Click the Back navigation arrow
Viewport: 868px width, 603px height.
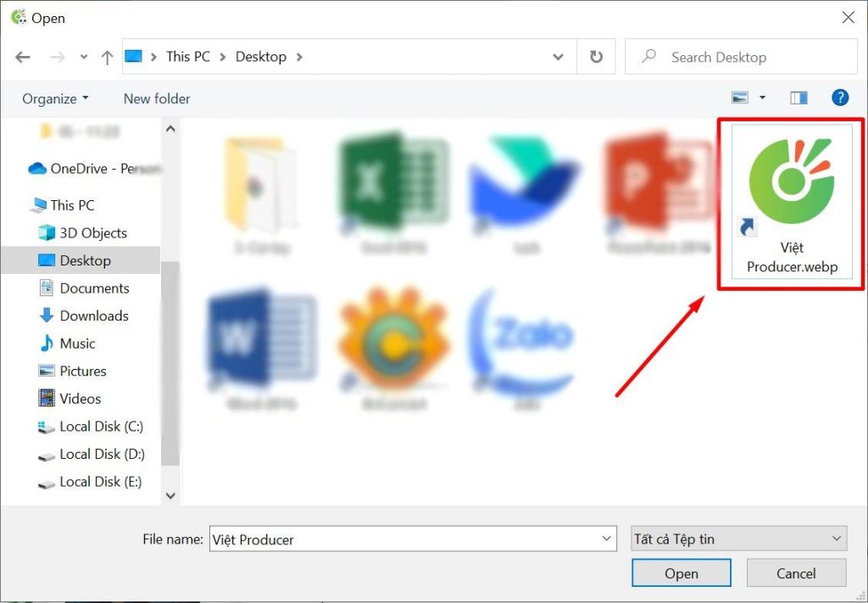point(23,58)
